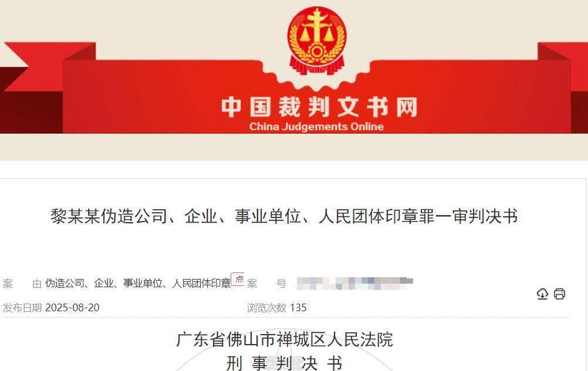Click the 浏览次数 label

point(266,308)
